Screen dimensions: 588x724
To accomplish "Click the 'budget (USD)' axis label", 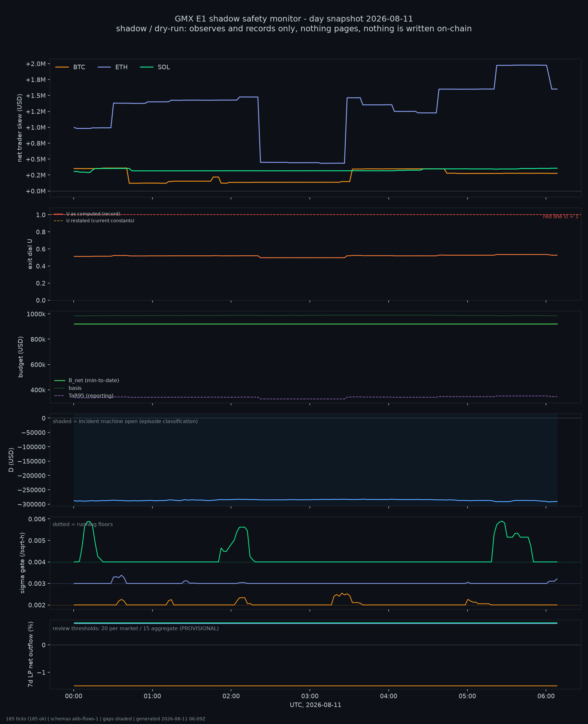I will click(21, 357).
